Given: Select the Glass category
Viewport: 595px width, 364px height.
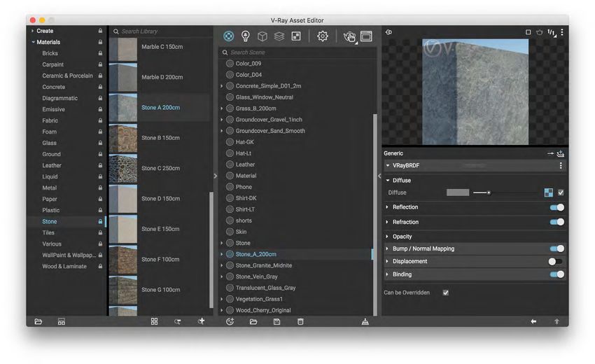Looking at the screenshot, I should [x=49, y=143].
